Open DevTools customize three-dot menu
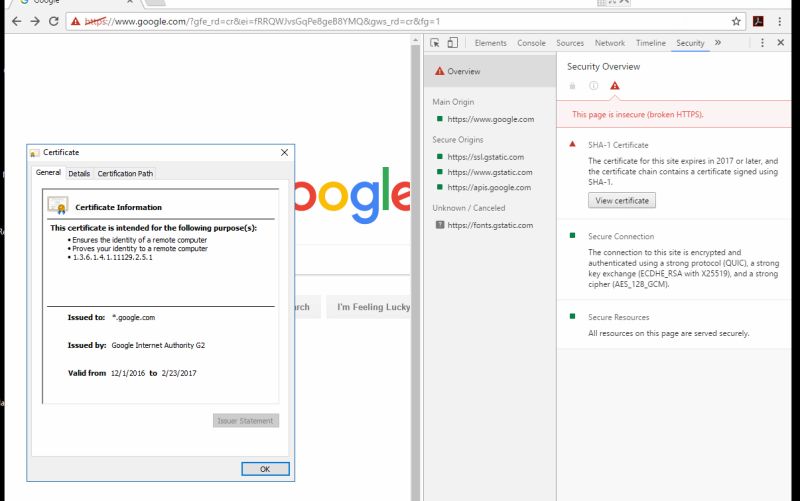 pyautogui.click(x=762, y=43)
